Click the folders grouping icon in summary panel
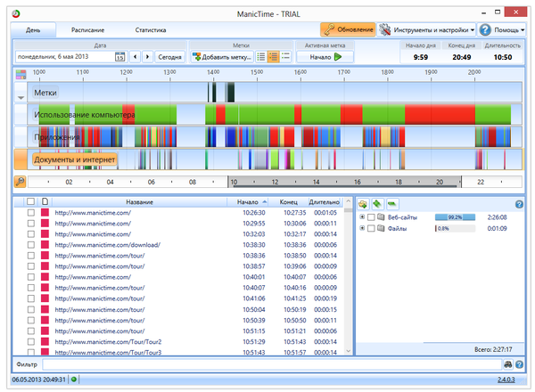Screen dimensions: 535x392 [363, 204]
